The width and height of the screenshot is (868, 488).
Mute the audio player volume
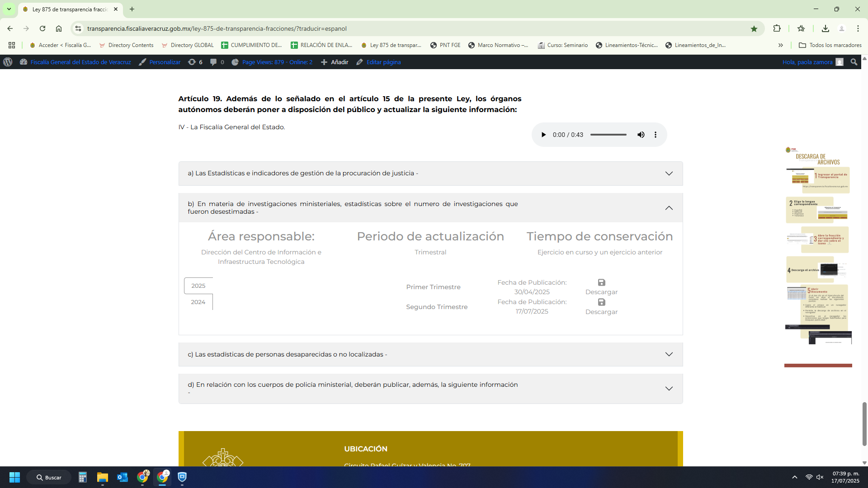click(641, 135)
